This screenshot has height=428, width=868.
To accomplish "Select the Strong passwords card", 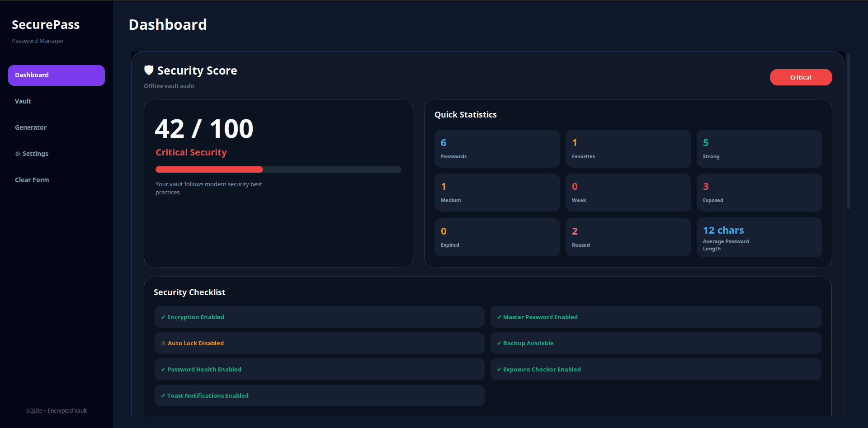I will [759, 149].
